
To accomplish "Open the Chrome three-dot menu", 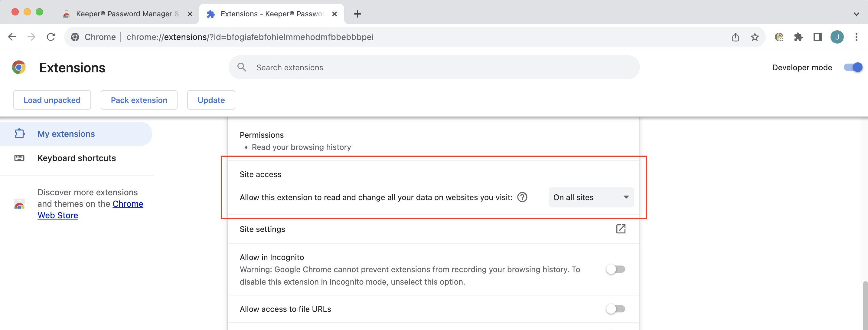I will (x=856, y=37).
